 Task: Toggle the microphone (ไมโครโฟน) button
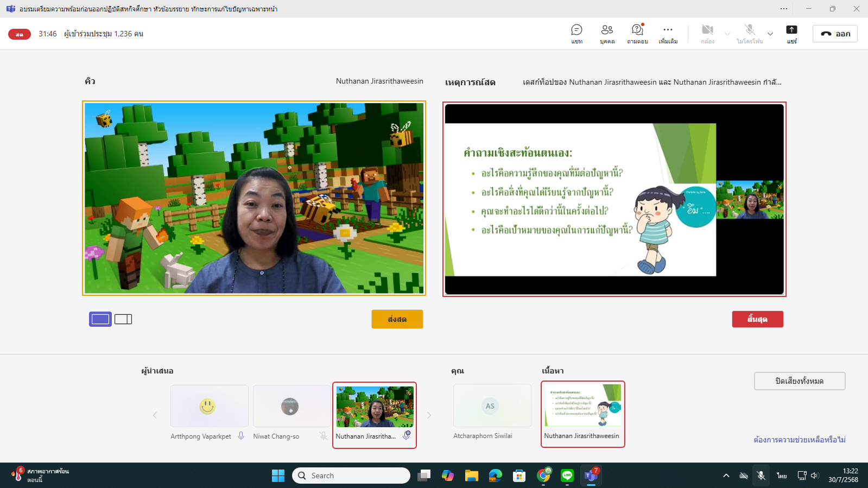(750, 34)
